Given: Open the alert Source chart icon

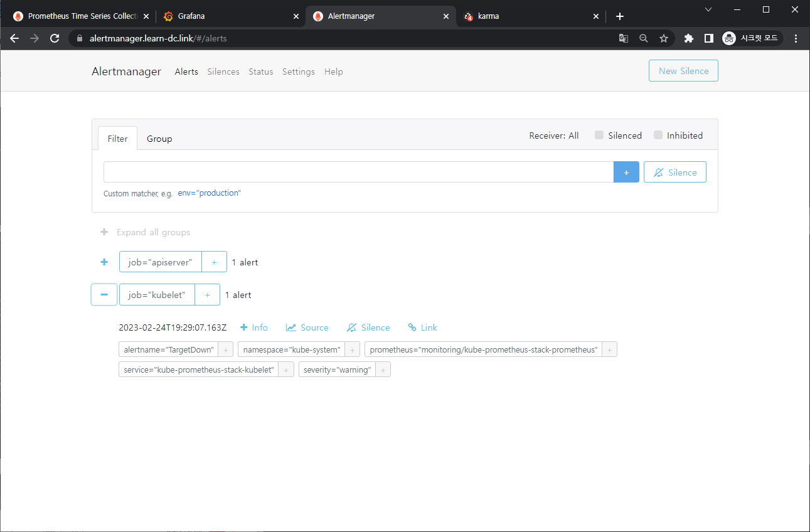Looking at the screenshot, I should pos(291,327).
